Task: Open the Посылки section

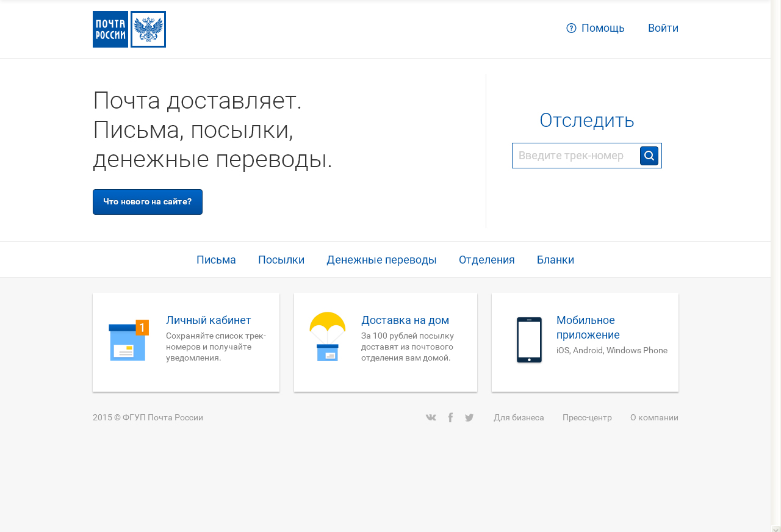Action: tap(281, 260)
